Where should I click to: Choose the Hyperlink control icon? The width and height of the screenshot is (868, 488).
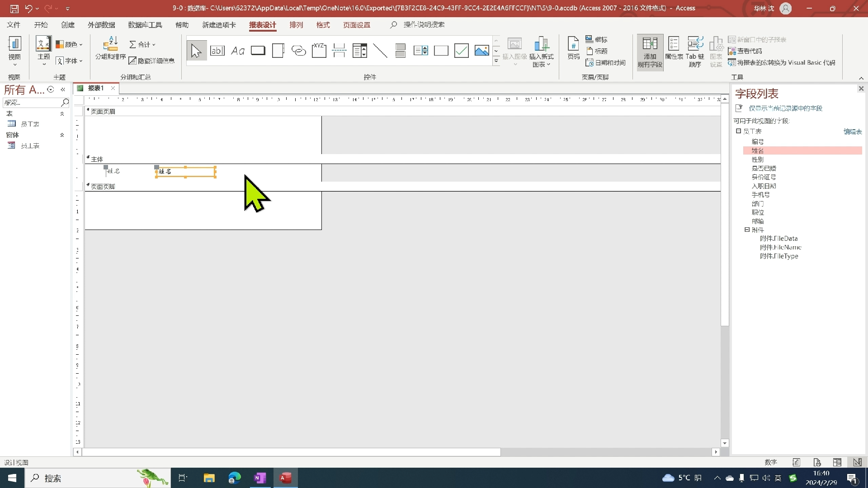click(298, 51)
